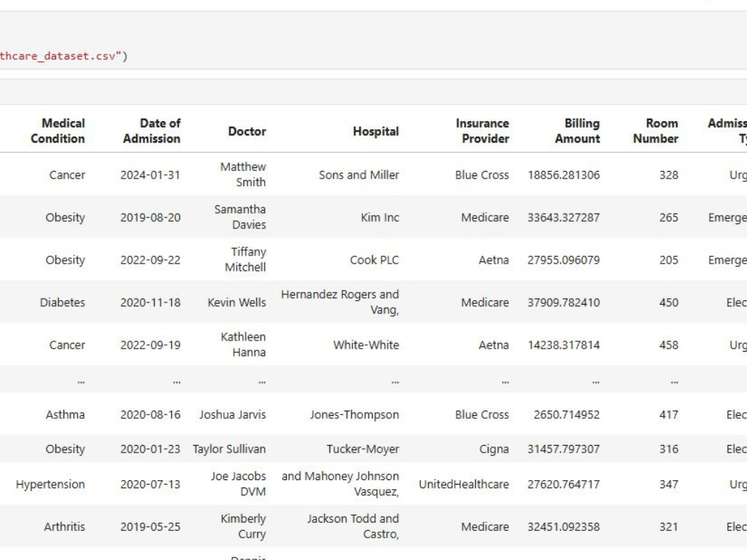Click room number 265
This screenshot has height=560, width=747.
[669, 217]
